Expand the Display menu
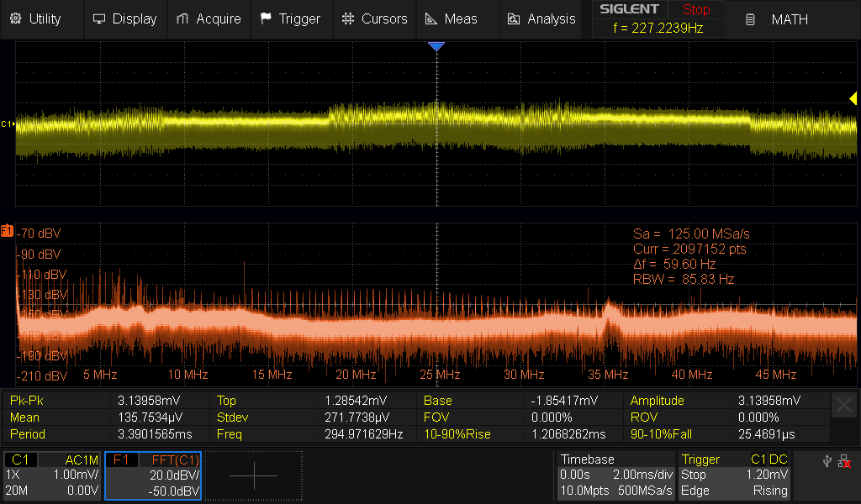Viewport: 861px width, 504px height. click(x=124, y=18)
